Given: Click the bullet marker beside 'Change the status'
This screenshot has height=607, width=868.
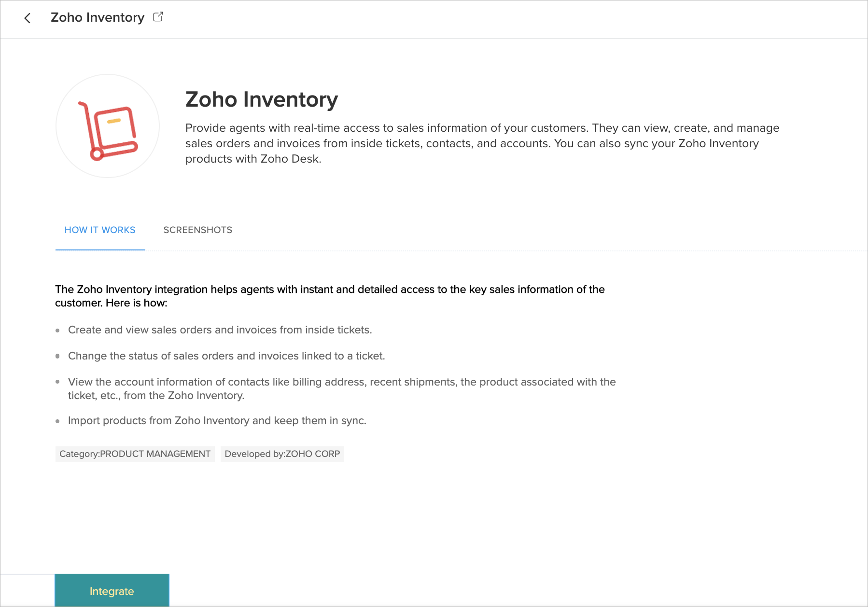Looking at the screenshot, I should (x=57, y=357).
